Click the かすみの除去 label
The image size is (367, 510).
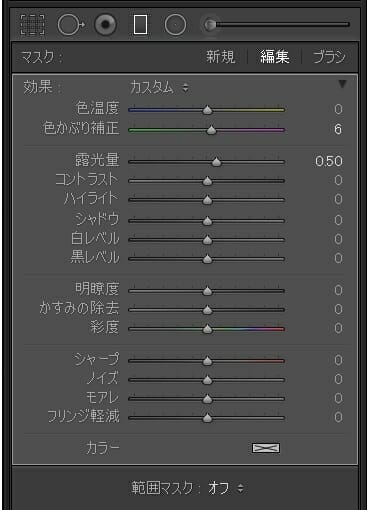pos(79,308)
